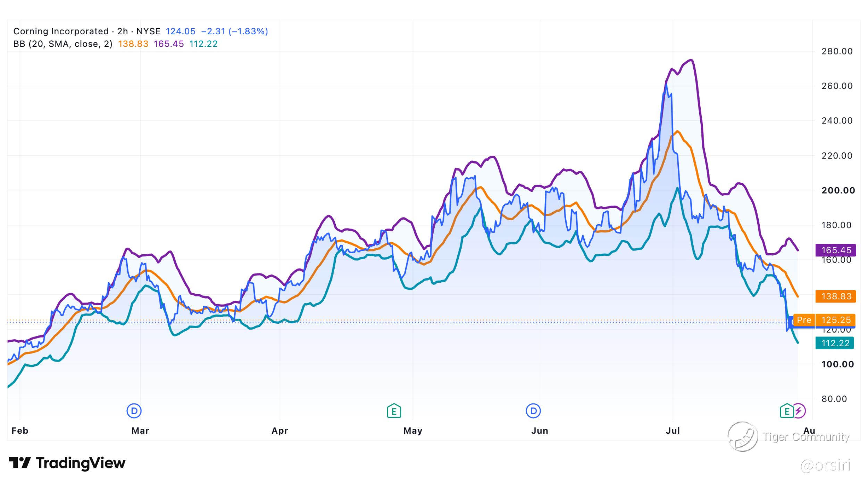Click the earnings E marker before May
The image size is (868, 485).
(x=394, y=411)
